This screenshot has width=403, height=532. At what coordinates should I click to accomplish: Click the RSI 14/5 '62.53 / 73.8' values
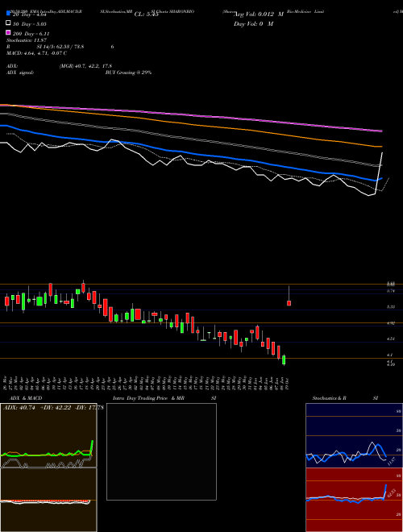(69, 47)
